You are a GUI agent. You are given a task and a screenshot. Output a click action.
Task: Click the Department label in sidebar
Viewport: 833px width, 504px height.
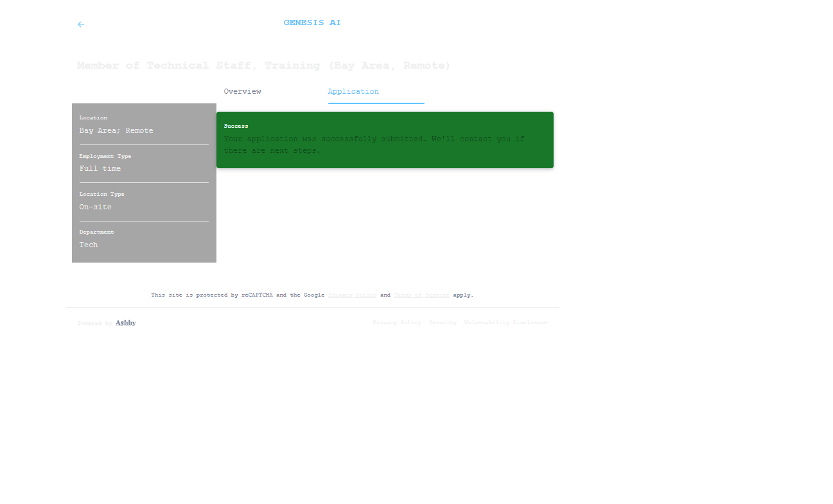point(96,232)
